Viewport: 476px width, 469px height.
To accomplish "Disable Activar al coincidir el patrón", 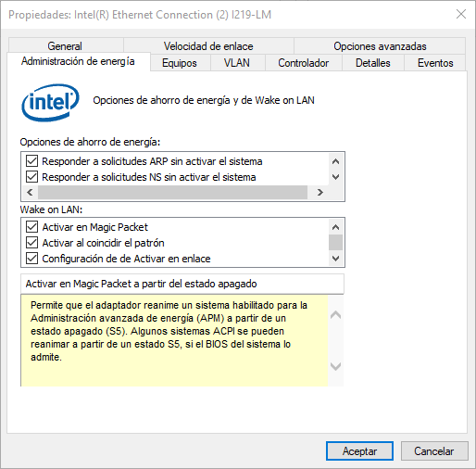I will [31, 243].
